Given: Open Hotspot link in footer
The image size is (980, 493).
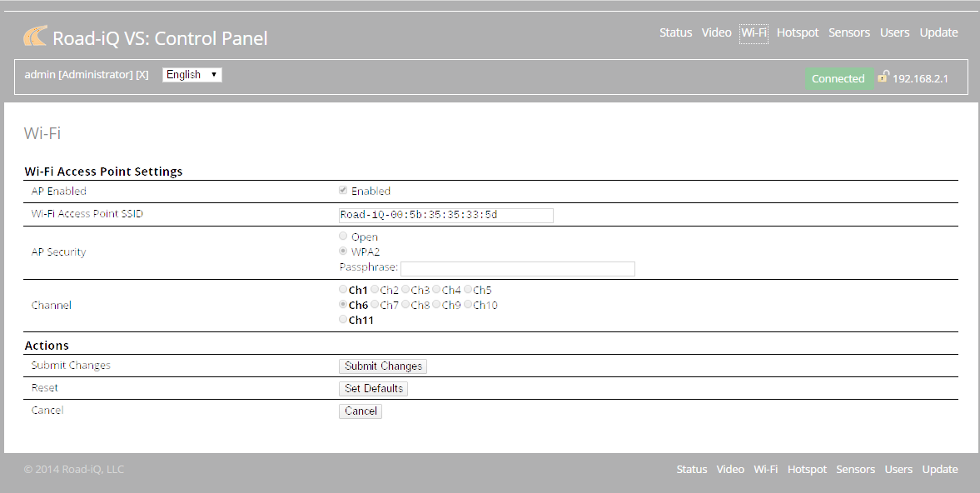Looking at the screenshot, I should click(x=807, y=469).
